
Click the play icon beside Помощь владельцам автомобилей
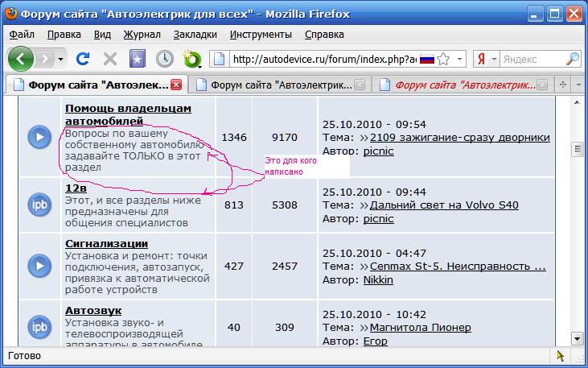[x=39, y=137]
